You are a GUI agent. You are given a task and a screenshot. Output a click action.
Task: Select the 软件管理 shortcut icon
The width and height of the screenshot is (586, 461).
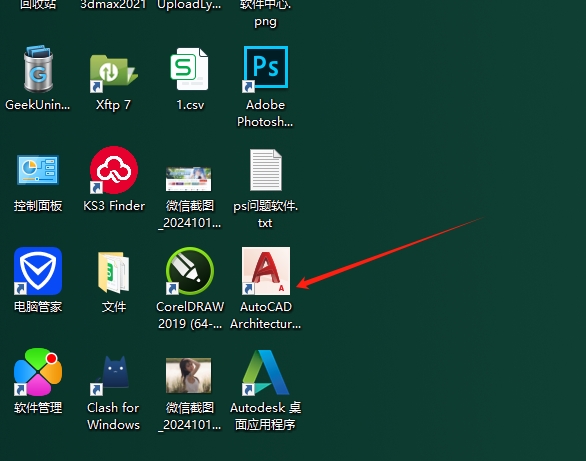tap(38, 372)
